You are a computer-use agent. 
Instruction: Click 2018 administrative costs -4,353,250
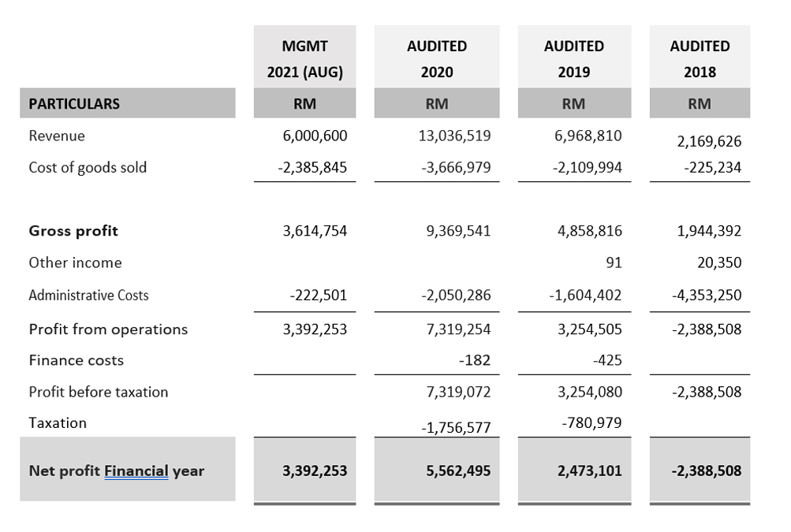point(707,296)
